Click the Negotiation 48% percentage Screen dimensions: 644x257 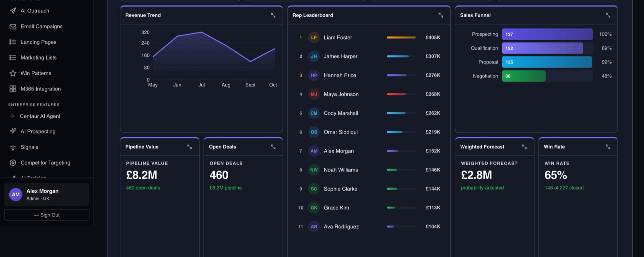click(607, 76)
